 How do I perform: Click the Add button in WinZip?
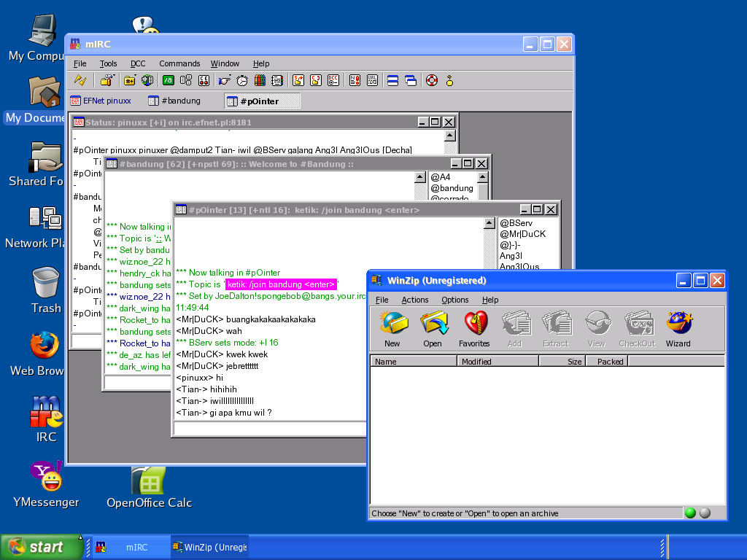515,329
